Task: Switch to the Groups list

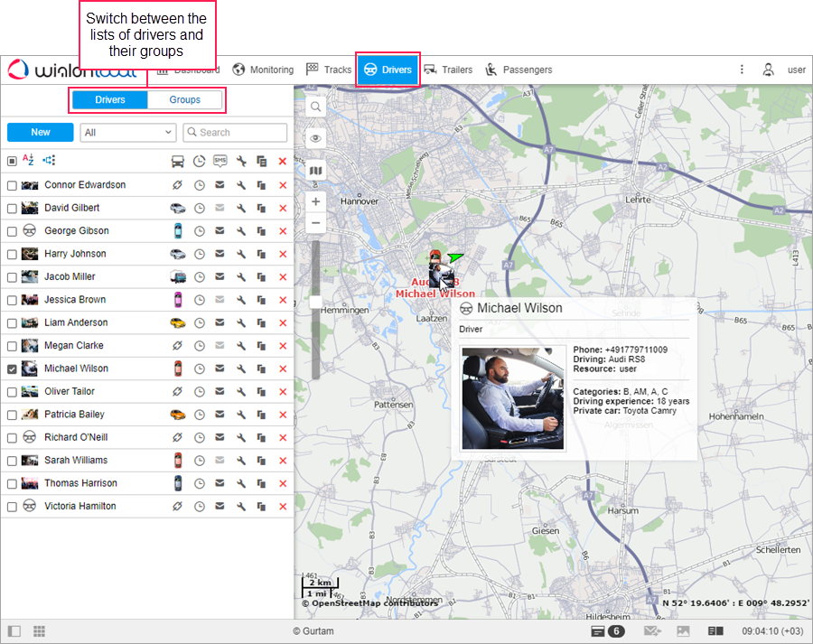Action: pos(184,99)
